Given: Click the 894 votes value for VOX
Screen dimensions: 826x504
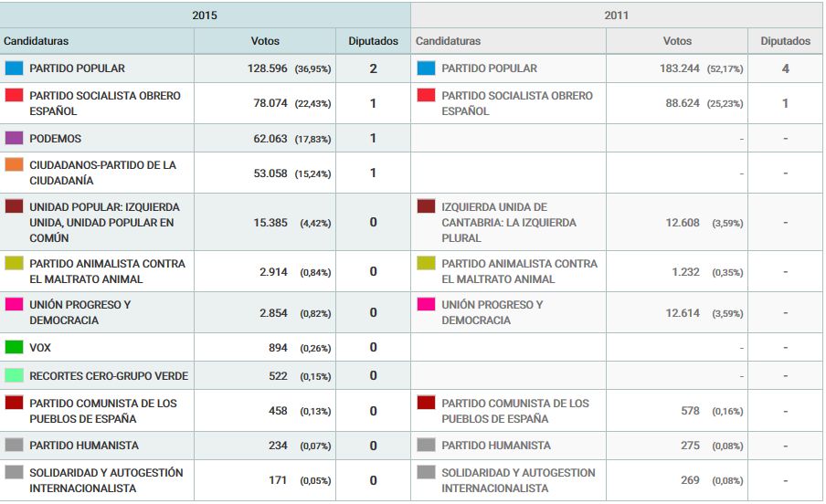Looking at the screenshot, I should [278, 348].
